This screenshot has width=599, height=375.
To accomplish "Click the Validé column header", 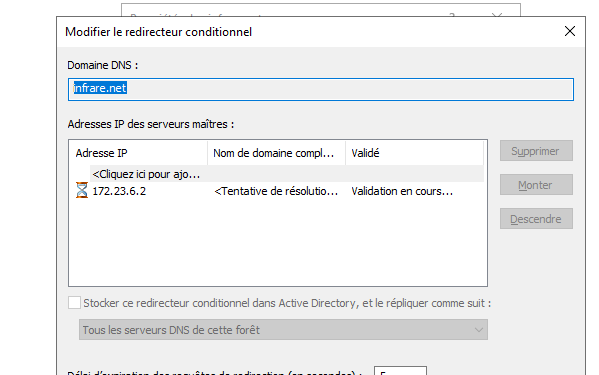I will tap(414, 153).
